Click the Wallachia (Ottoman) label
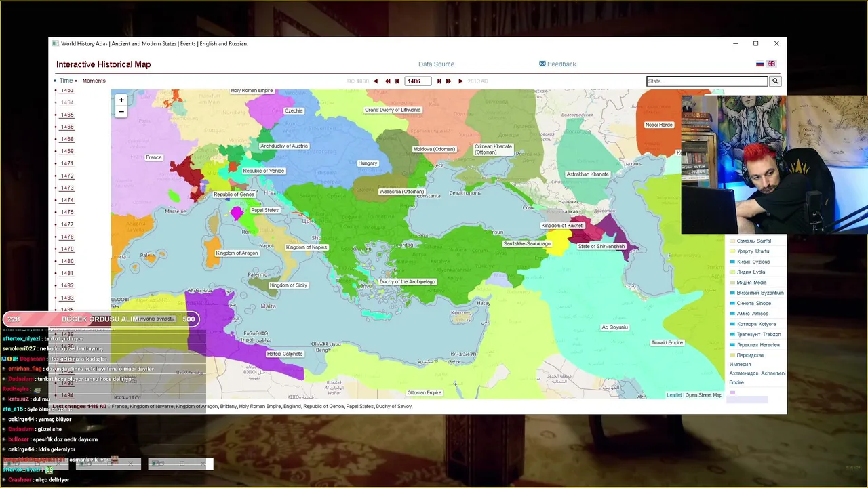The width and height of the screenshot is (868, 488). (x=401, y=192)
